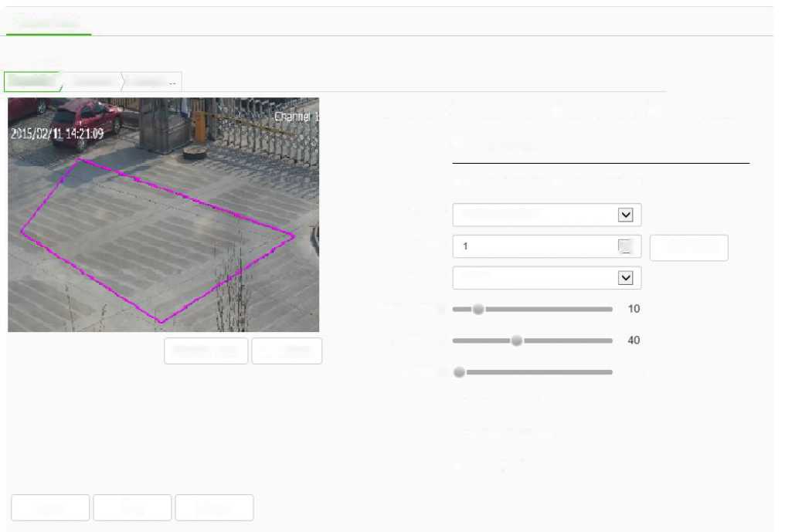This screenshot has height=532, width=785.
Task: Click the small icon inside the 1 field
Action: coord(625,246)
